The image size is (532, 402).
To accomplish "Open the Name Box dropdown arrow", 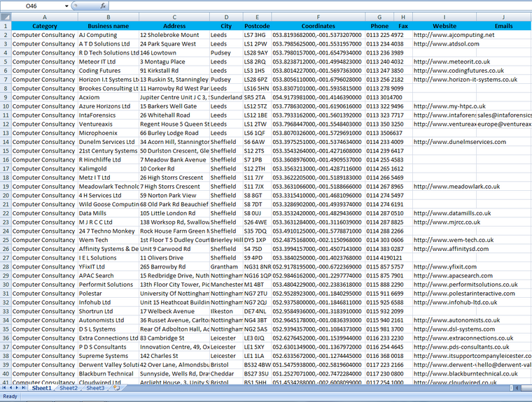I will coord(66,6).
